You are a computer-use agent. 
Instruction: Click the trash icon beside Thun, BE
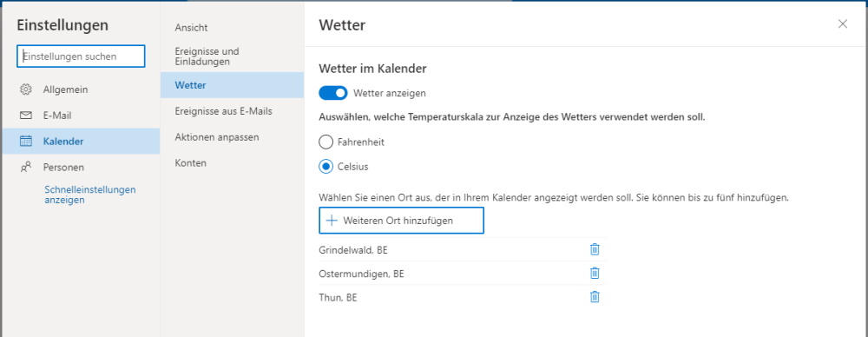[x=595, y=297]
